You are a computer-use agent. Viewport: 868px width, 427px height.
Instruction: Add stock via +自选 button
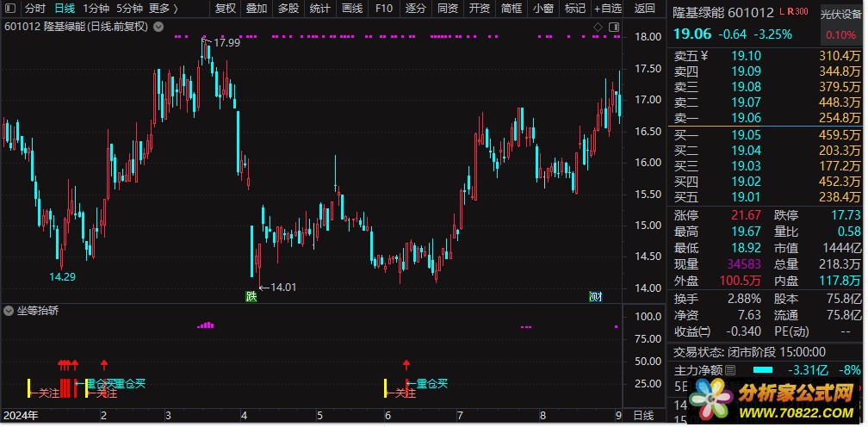click(607, 9)
